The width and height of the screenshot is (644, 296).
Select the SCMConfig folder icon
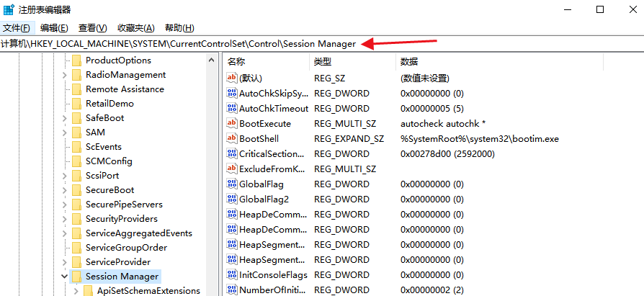coord(77,161)
